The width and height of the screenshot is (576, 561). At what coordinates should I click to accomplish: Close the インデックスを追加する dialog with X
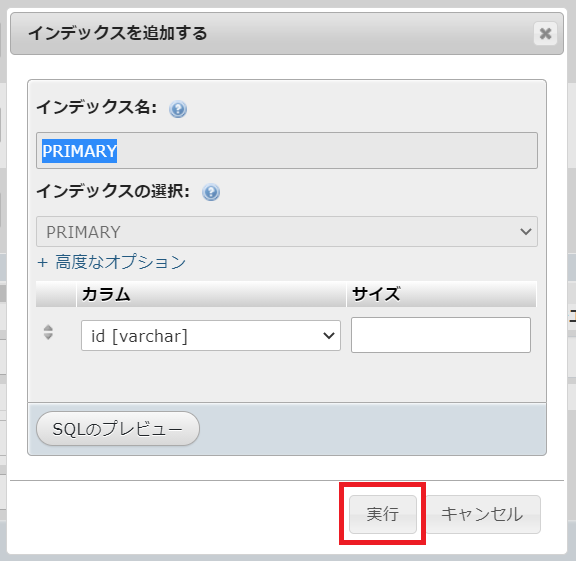click(x=546, y=34)
